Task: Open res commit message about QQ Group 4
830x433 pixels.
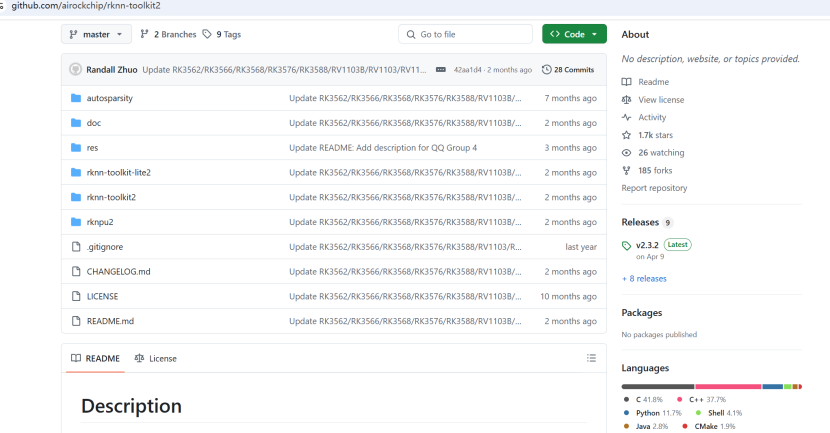Action: point(383,148)
